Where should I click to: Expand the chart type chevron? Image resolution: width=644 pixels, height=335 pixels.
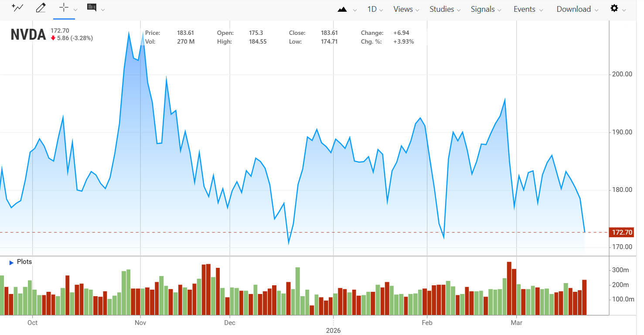(354, 10)
